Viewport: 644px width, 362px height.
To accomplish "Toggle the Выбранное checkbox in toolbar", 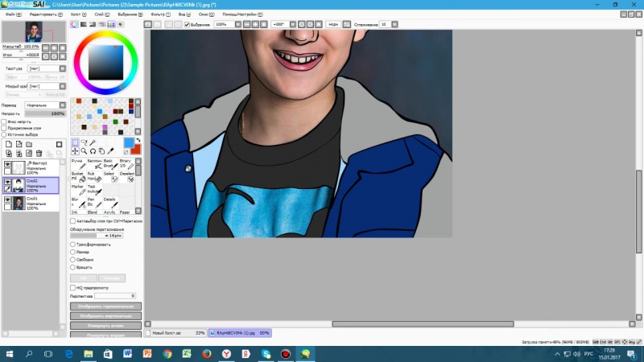I will [188, 24].
